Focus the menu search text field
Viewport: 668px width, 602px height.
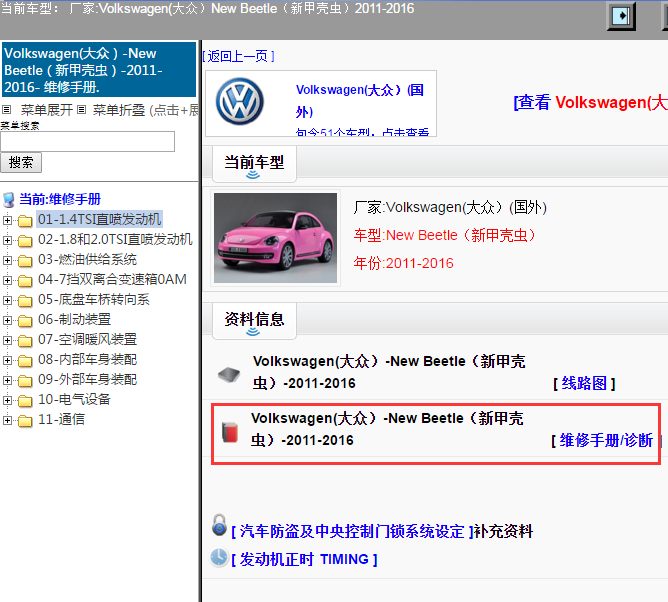[87, 141]
